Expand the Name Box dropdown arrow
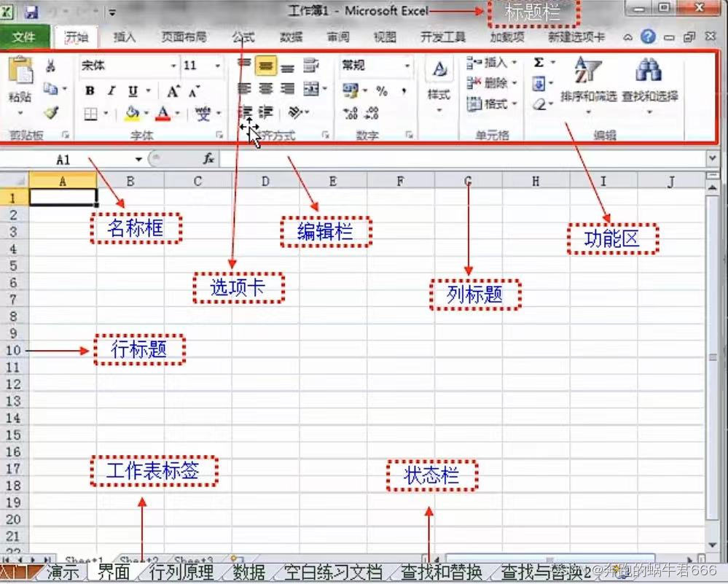The height and width of the screenshot is (584, 728). click(x=138, y=160)
